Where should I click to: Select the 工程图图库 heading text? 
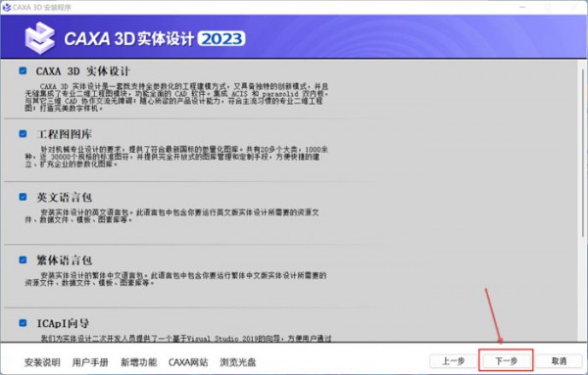[65, 134]
